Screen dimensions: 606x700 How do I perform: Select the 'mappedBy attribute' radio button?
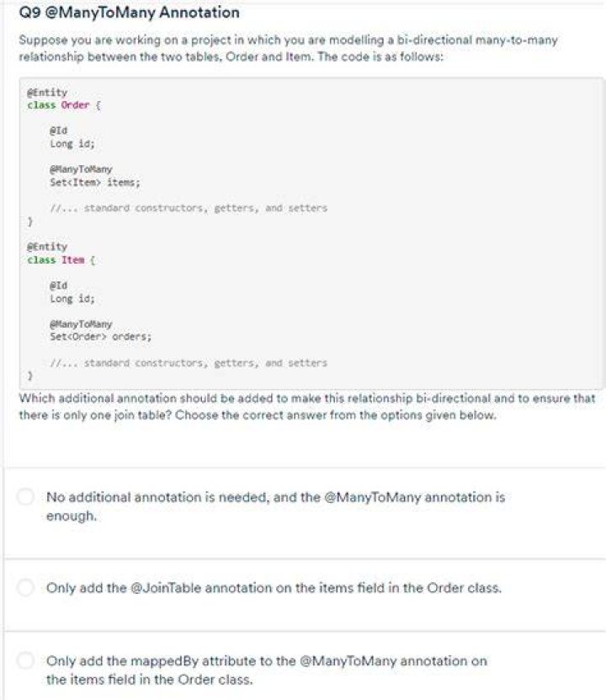click(x=25, y=660)
